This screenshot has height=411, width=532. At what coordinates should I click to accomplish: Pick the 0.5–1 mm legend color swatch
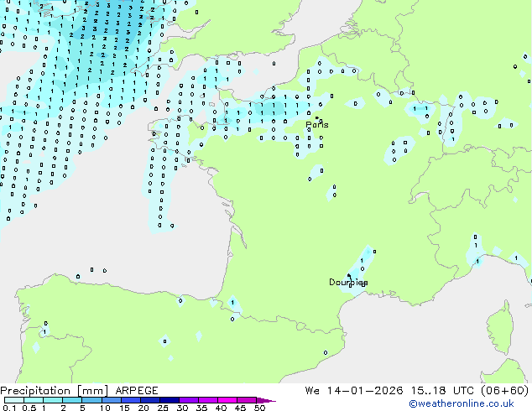[34, 400]
